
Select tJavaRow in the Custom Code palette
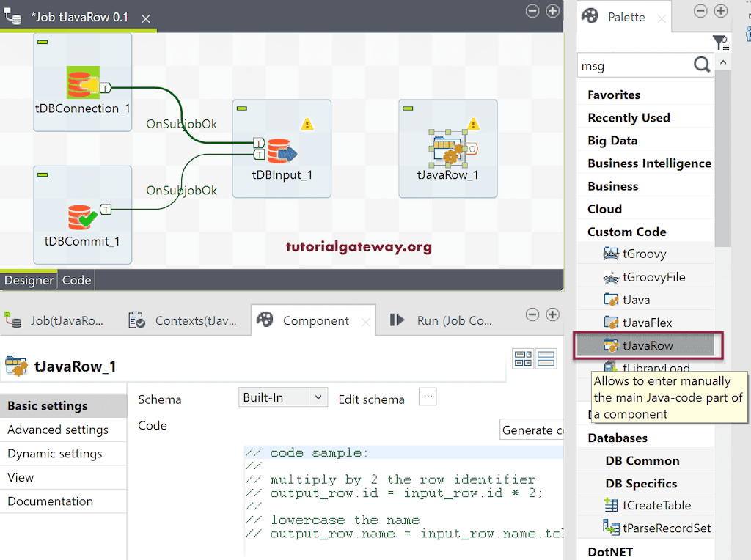pos(649,345)
